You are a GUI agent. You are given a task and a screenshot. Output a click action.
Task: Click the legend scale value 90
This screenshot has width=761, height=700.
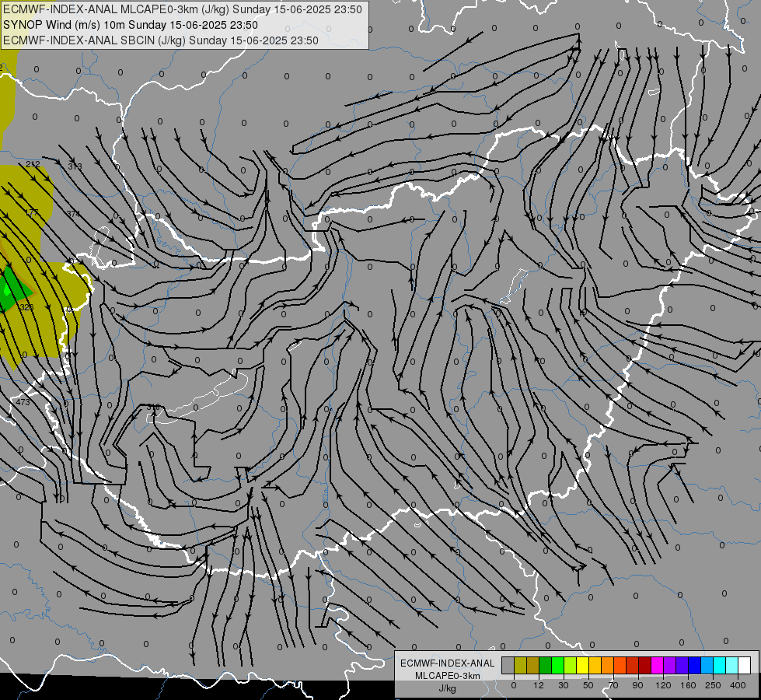pyautogui.click(x=637, y=685)
